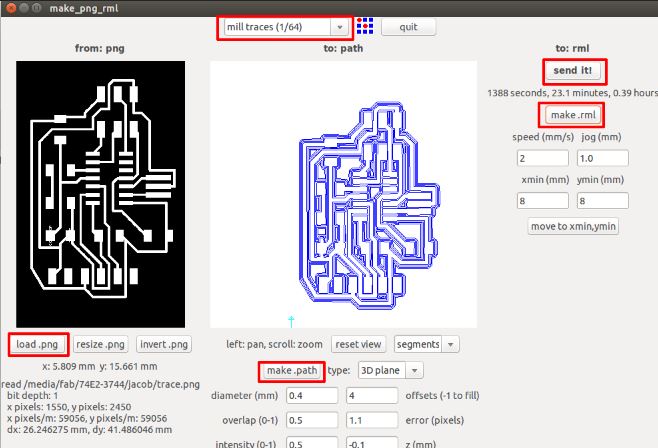Click the 'read /media/fab/74E2-3744/jacob/trace.png' text
Screen dimensions: 658x448
pos(101,384)
